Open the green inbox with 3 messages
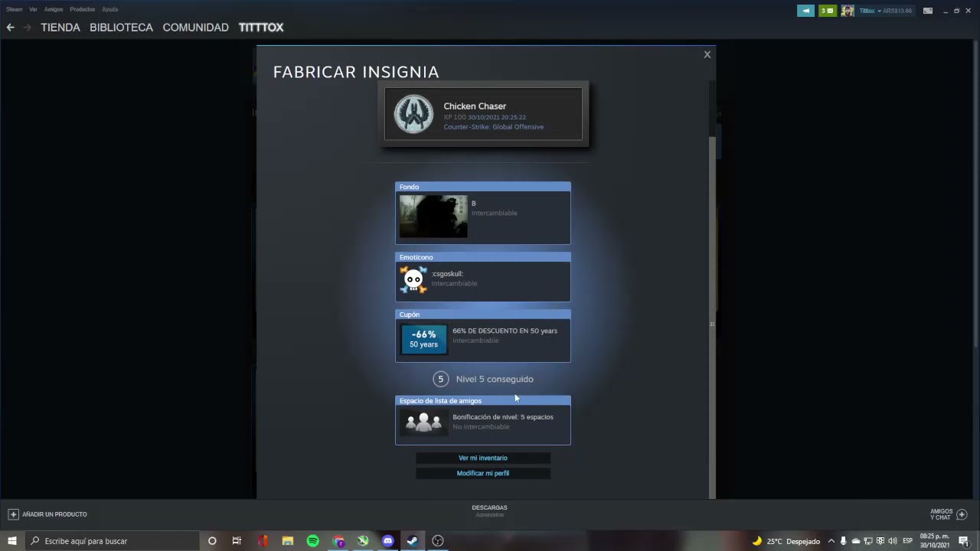The width and height of the screenshot is (980, 551). click(828, 11)
